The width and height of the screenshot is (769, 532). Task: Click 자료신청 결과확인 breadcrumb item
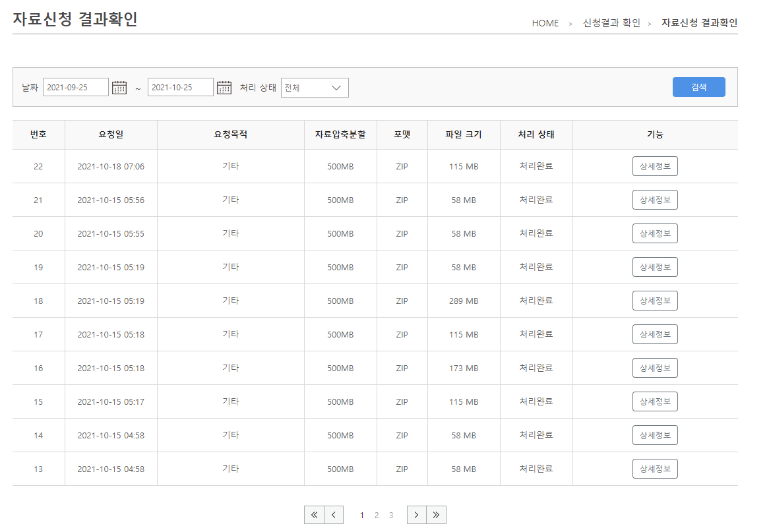coord(699,23)
